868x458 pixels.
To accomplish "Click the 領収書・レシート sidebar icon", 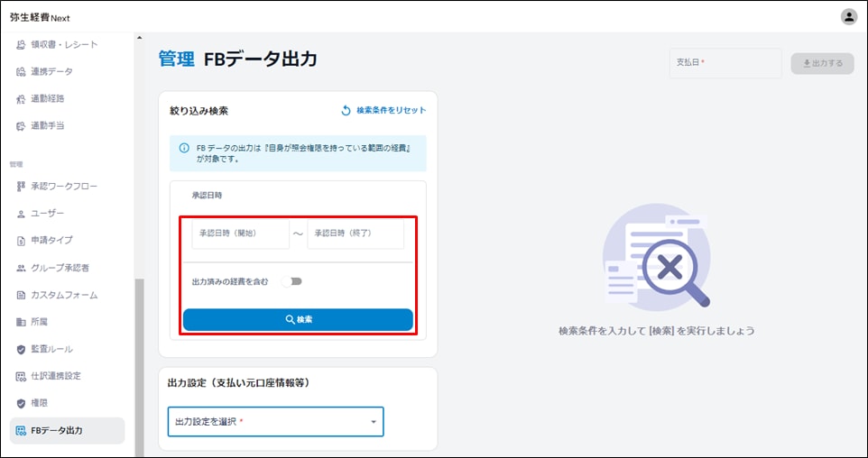I will pyautogui.click(x=21, y=45).
